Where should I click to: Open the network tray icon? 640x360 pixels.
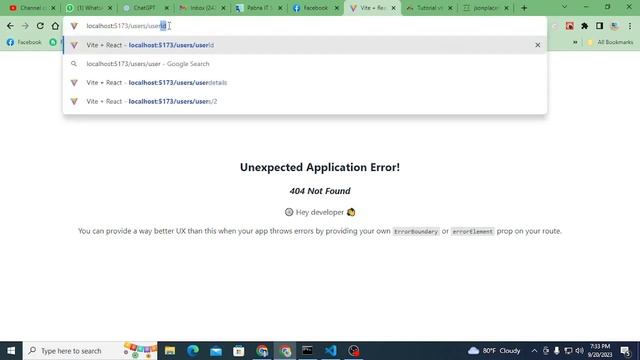pos(568,351)
